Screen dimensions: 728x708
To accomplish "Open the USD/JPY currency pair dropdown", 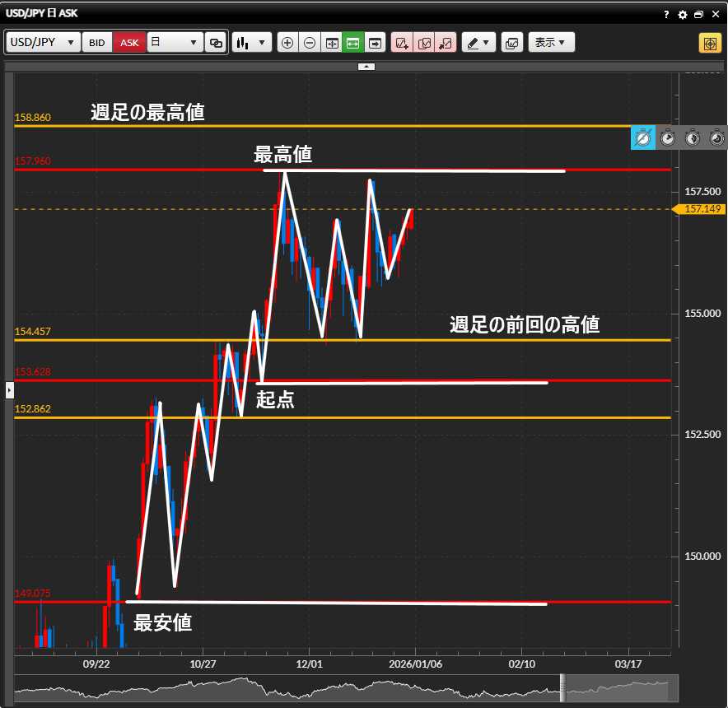I will point(44,43).
